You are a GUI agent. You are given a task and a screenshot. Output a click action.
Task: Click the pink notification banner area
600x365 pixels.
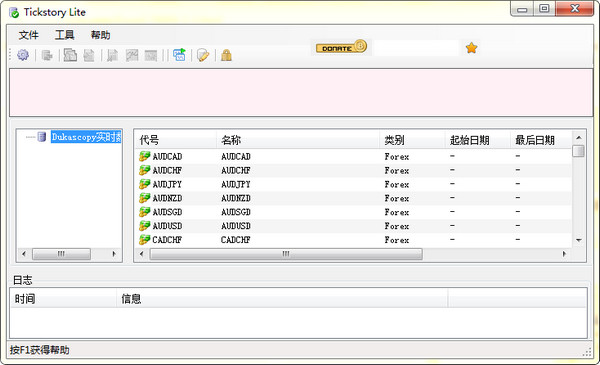pyautogui.click(x=301, y=93)
